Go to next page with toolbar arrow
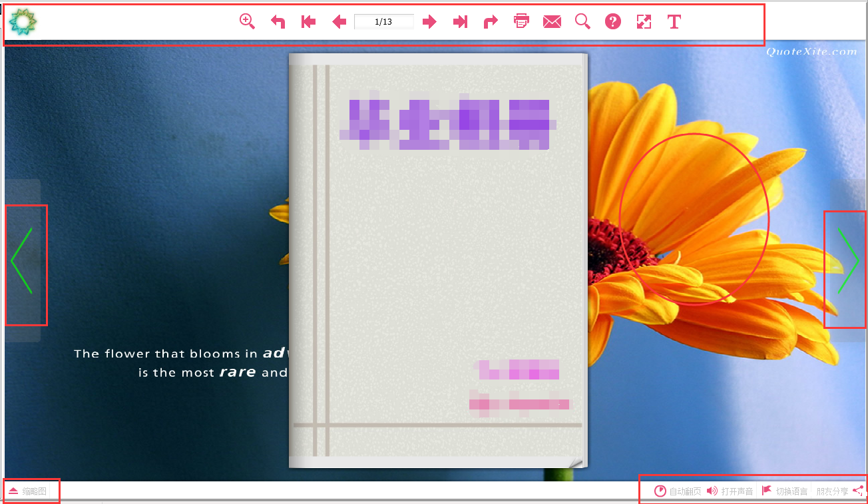The height and width of the screenshot is (504, 868). 429,22
